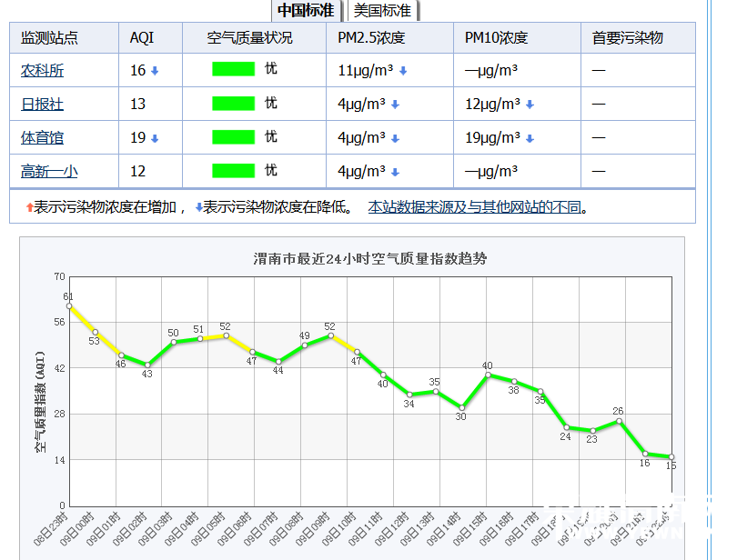Click the green quality bar for 农科所

coord(234,69)
